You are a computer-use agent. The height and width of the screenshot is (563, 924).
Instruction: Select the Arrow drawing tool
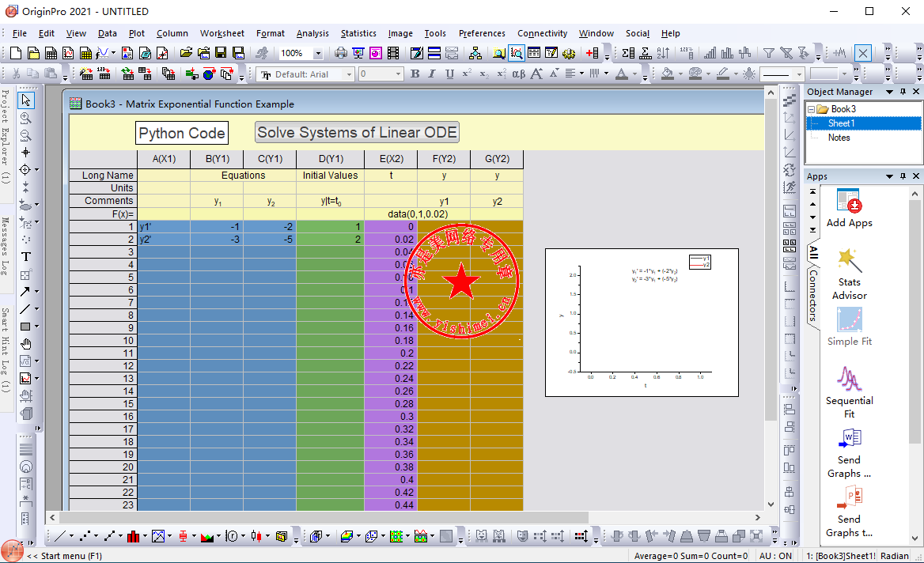point(25,292)
